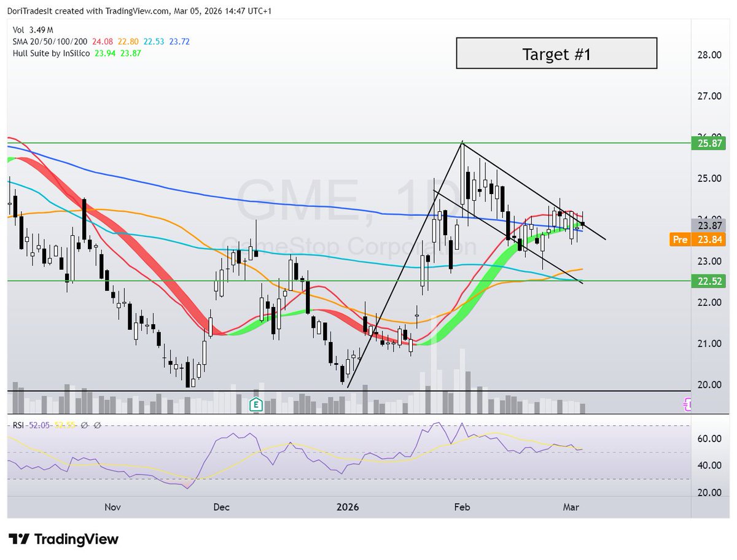Screen dimensions: 737x560
Task: Click the 22.00 price axis label
Action: coord(709,302)
